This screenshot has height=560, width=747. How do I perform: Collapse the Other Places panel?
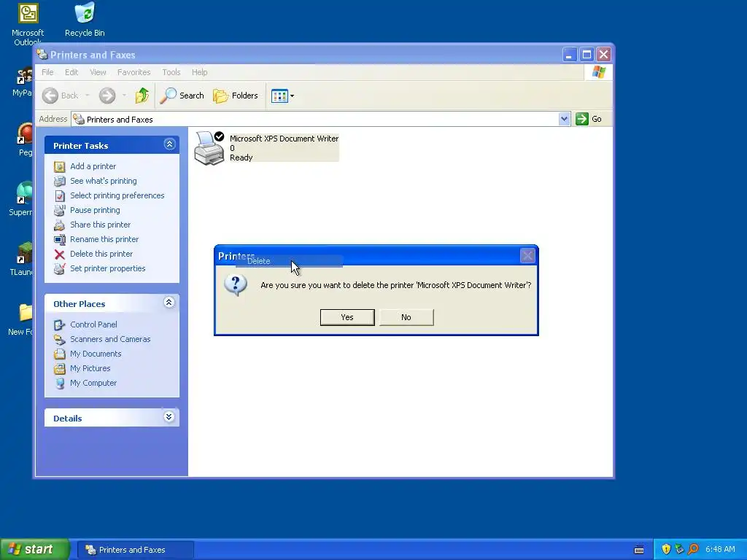tap(169, 303)
